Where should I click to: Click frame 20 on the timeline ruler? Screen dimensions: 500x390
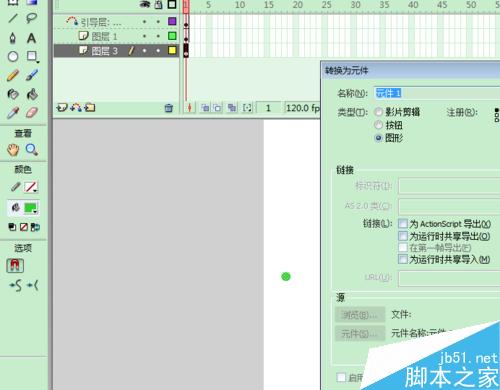point(297,5)
